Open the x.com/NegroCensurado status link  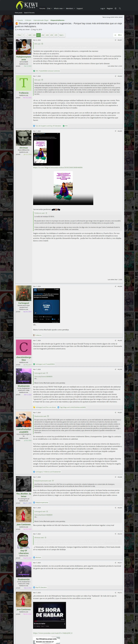click(x=58, y=168)
